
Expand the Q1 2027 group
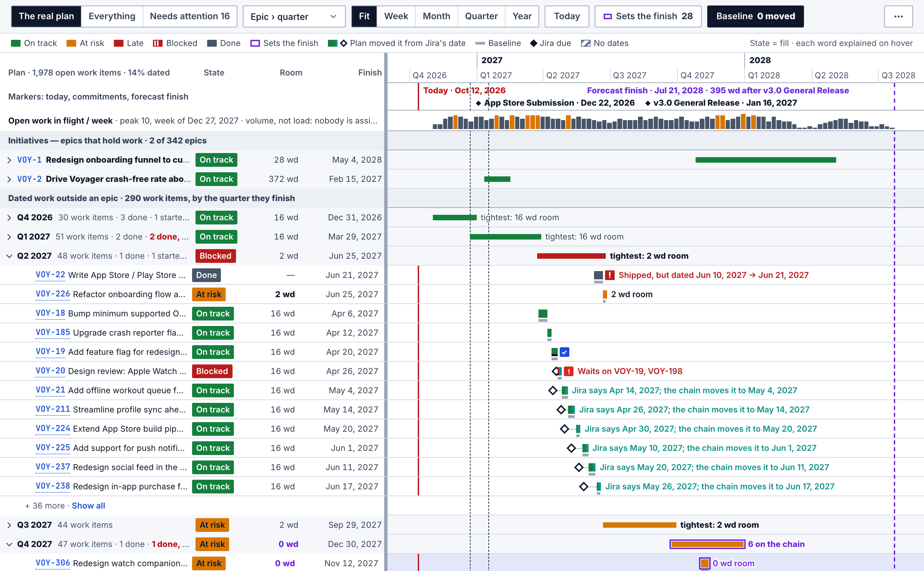coord(10,237)
